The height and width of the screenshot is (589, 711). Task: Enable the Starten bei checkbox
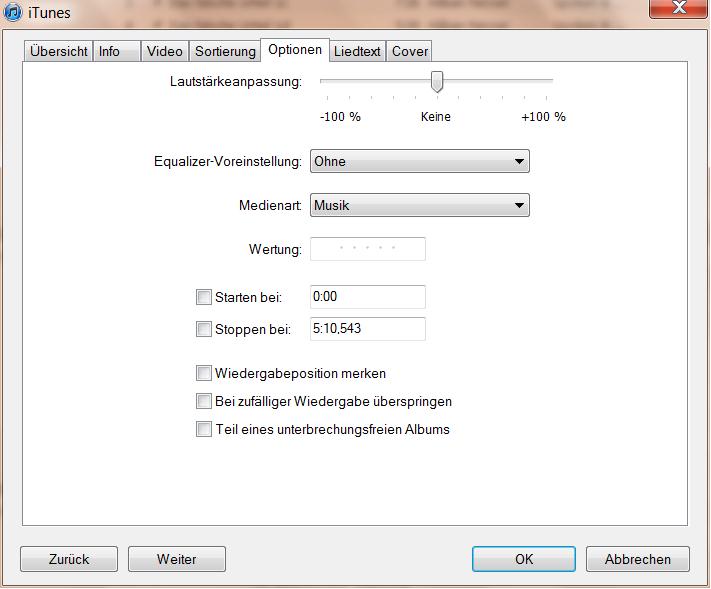(204, 297)
